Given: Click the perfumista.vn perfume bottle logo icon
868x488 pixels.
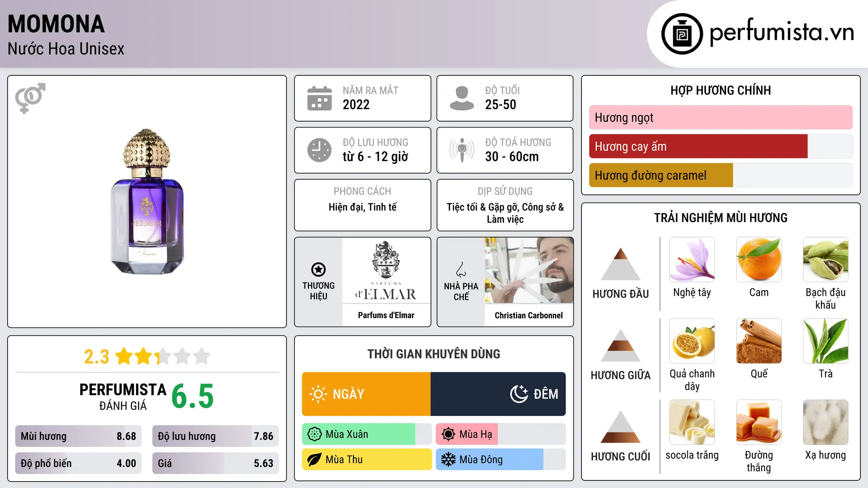Looking at the screenshot, I should (x=682, y=34).
